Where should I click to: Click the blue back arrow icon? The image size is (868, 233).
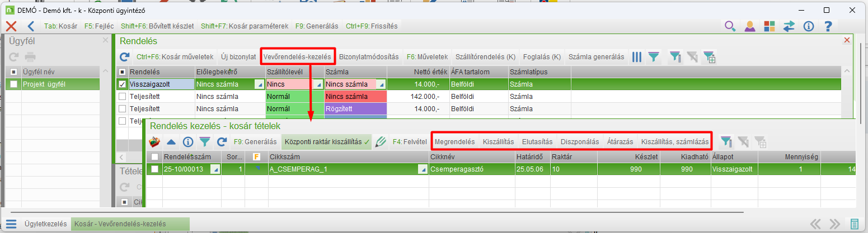pos(31,26)
